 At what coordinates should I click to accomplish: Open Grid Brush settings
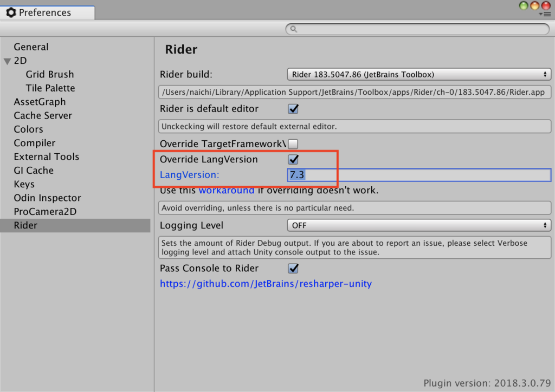point(50,74)
